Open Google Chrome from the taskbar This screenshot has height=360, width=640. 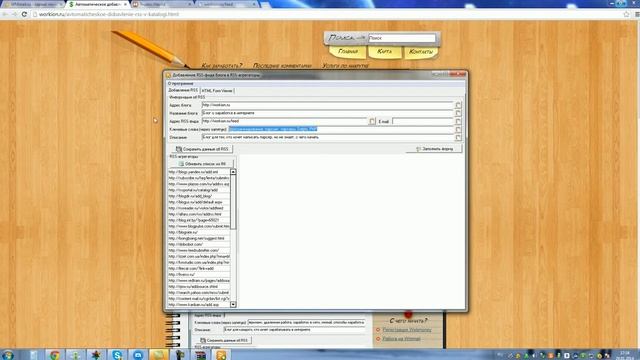click(54, 355)
